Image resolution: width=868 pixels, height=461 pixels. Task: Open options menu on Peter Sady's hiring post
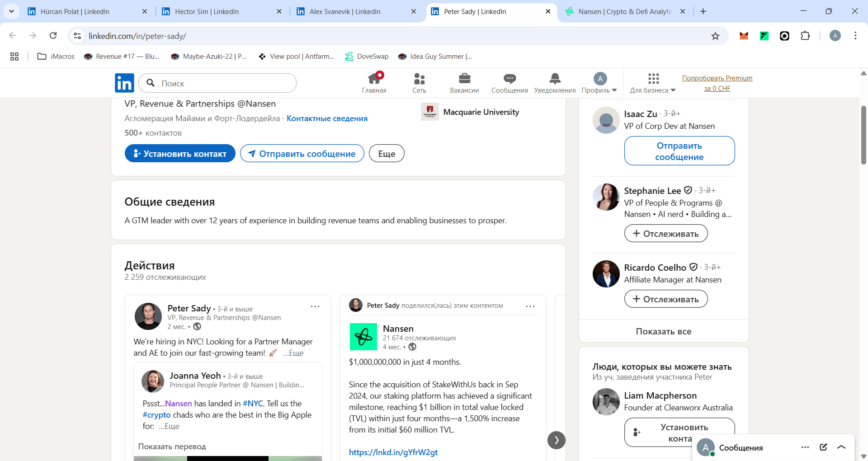pos(315,306)
